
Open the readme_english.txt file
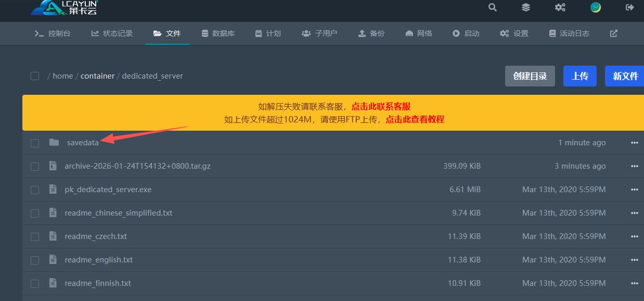tap(99, 260)
